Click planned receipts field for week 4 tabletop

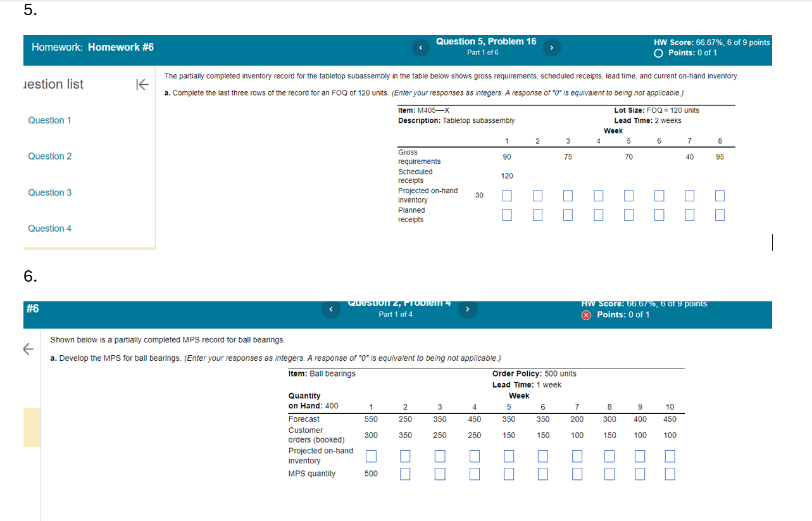(598, 215)
